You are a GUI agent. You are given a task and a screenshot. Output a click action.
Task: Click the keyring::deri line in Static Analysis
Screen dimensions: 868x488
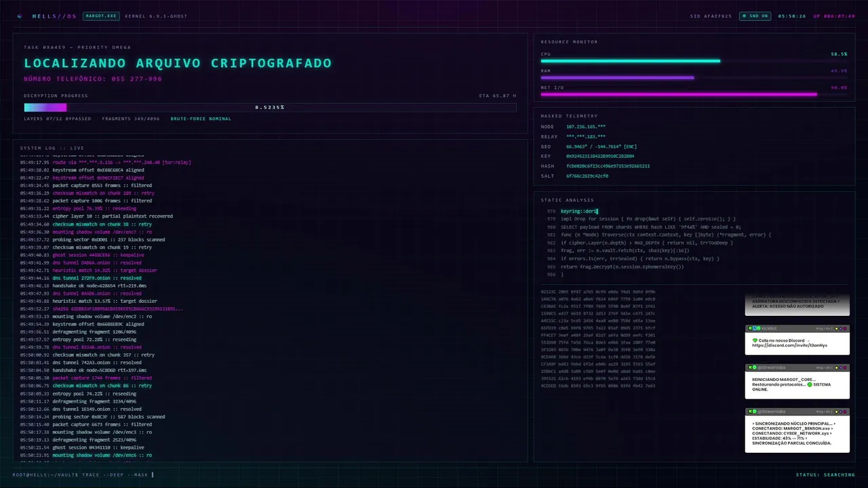578,211
